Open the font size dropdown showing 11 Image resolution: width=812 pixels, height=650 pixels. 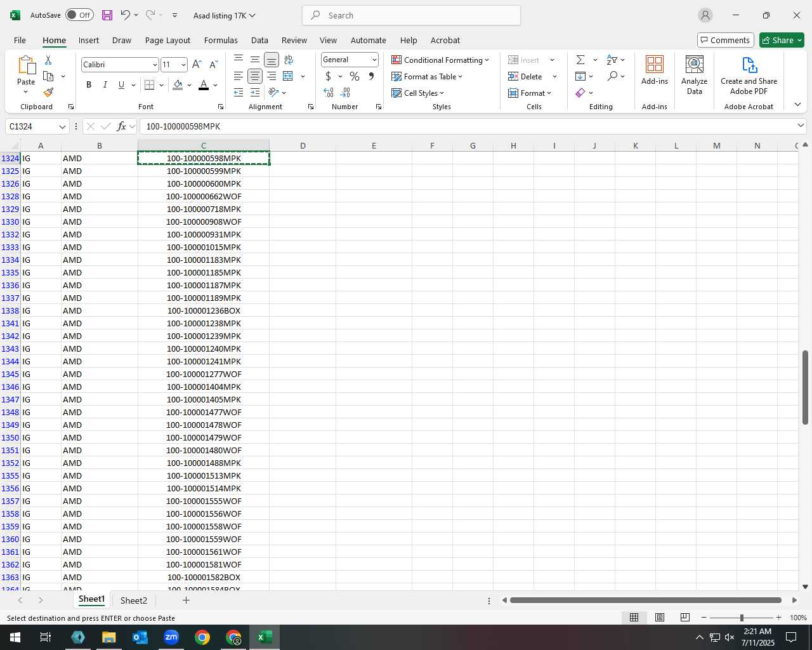(x=183, y=65)
